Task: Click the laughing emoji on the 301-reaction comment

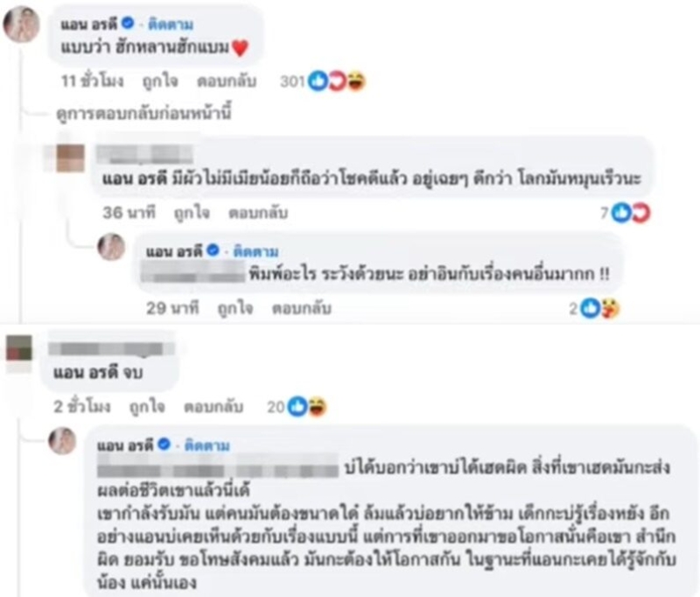Action: [x=356, y=81]
